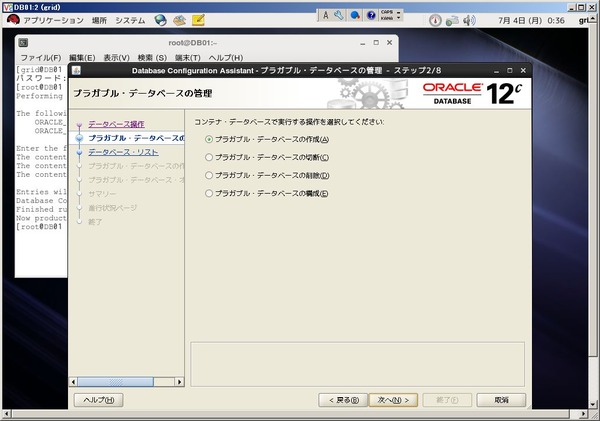The image size is (600, 421).
Task: Click the terminal window icon in titlebar
Action: point(23,43)
